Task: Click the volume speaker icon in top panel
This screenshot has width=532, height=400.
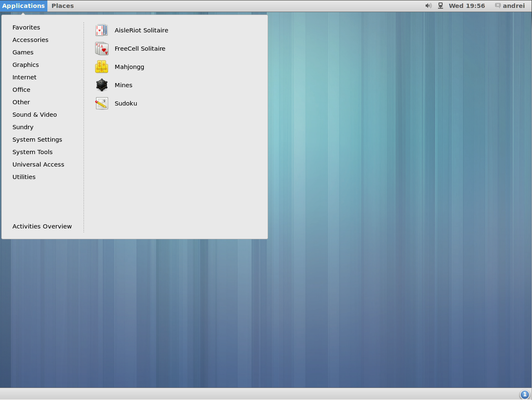Action: 429,6
